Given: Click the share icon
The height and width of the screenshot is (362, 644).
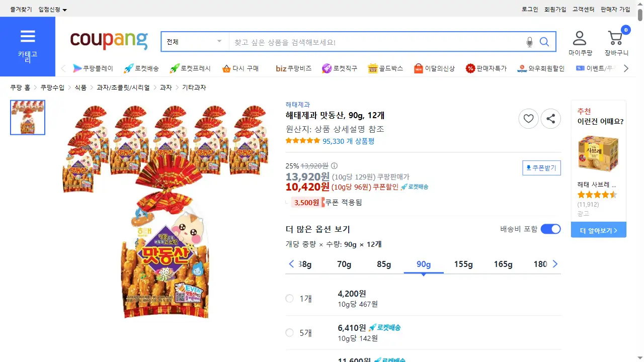Looking at the screenshot, I should tap(550, 119).
